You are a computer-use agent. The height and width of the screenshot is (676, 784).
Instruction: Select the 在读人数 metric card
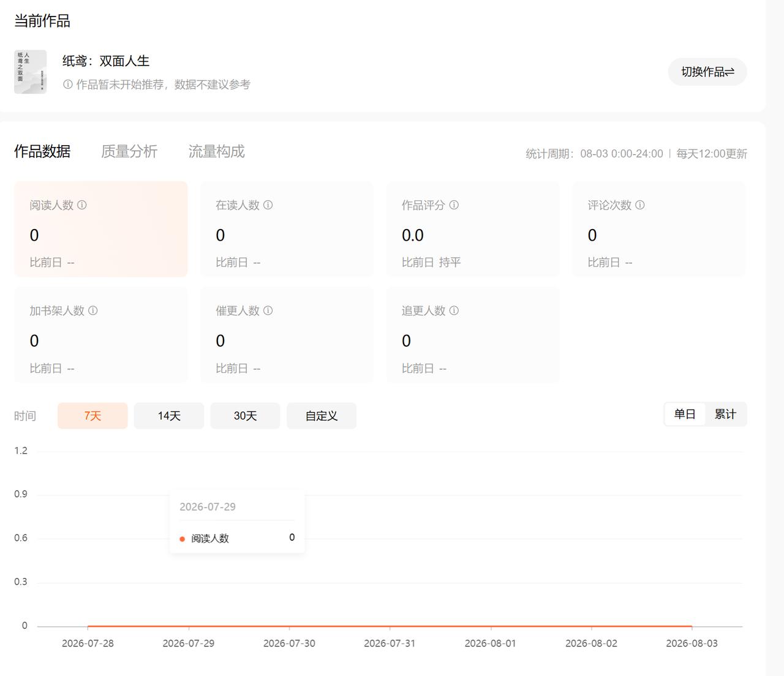coord(287,229)
